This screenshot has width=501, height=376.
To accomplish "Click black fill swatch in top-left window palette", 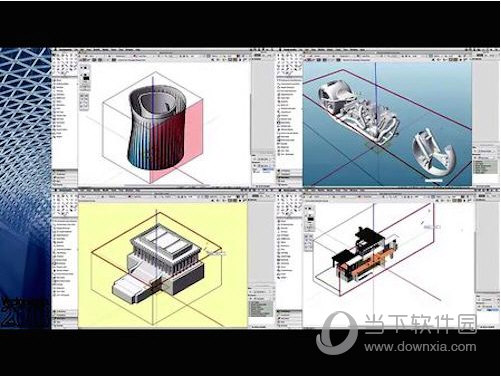I will coord(86,78).
